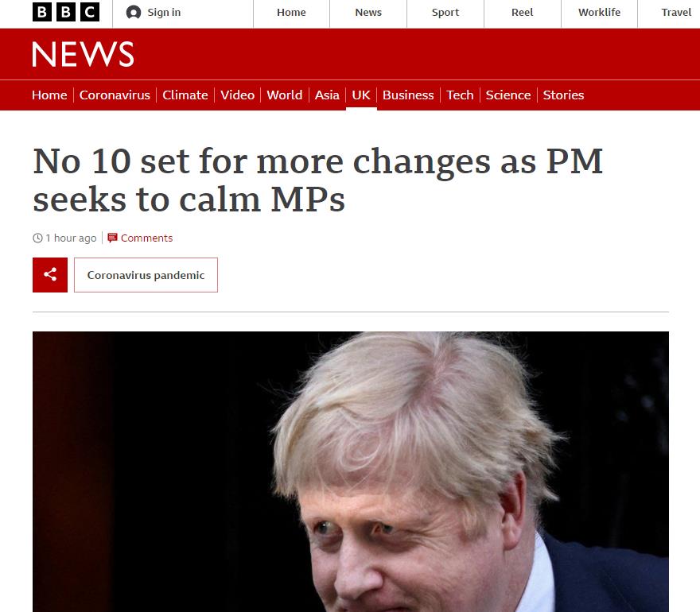Screen dimensions: 700x612
Task: Click the BBC logo blocks
Action: tap(66, 12)
